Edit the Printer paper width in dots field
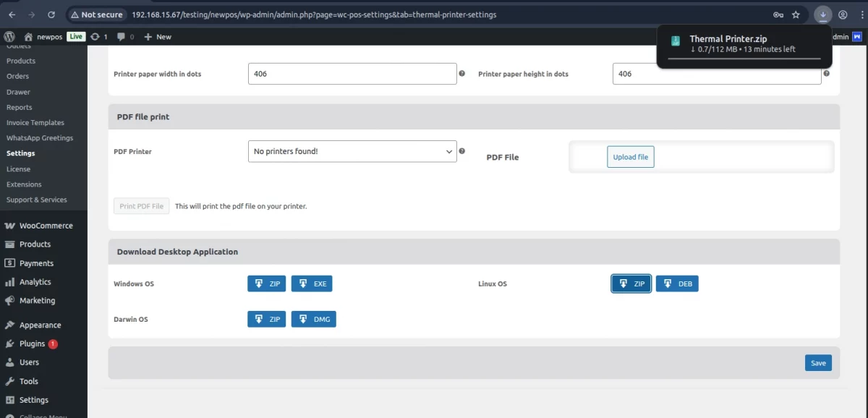Screen dimensions: 868x418 pyautogui.click(x=352, y=74)
